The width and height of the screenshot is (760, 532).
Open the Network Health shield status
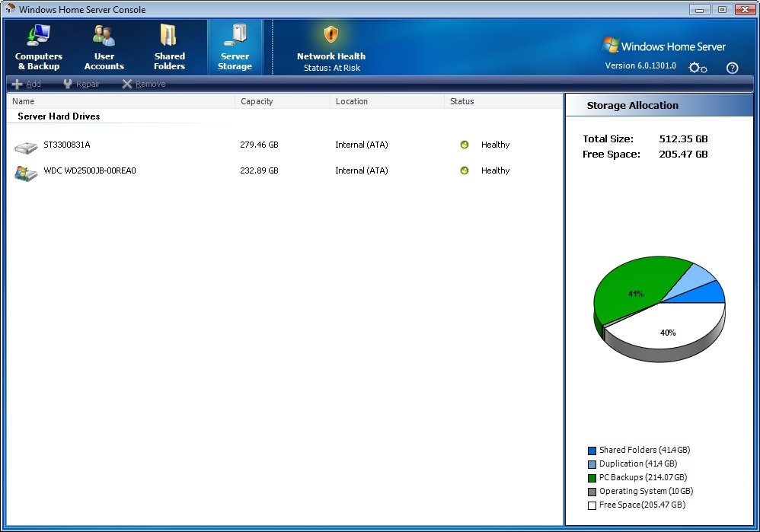[331, 47]
